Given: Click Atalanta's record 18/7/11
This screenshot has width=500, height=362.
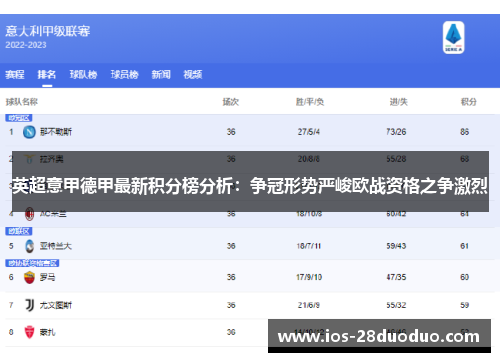Looking at the screenshot, I should [309, 246].
